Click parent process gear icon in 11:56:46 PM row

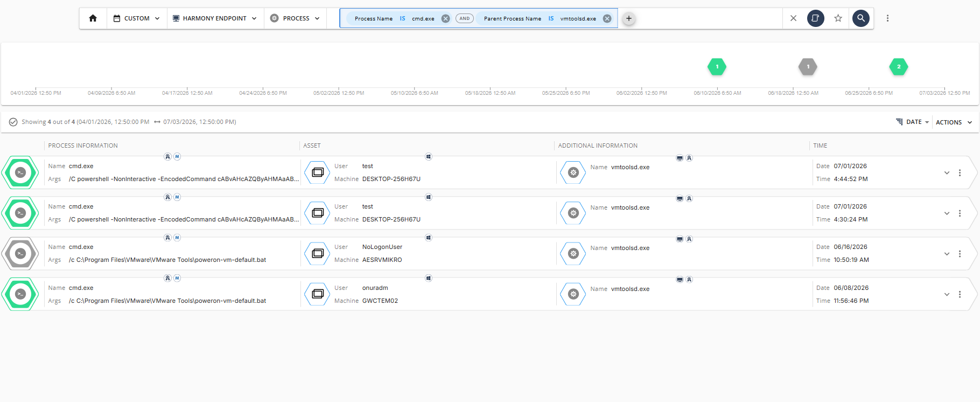pos(573,294)
